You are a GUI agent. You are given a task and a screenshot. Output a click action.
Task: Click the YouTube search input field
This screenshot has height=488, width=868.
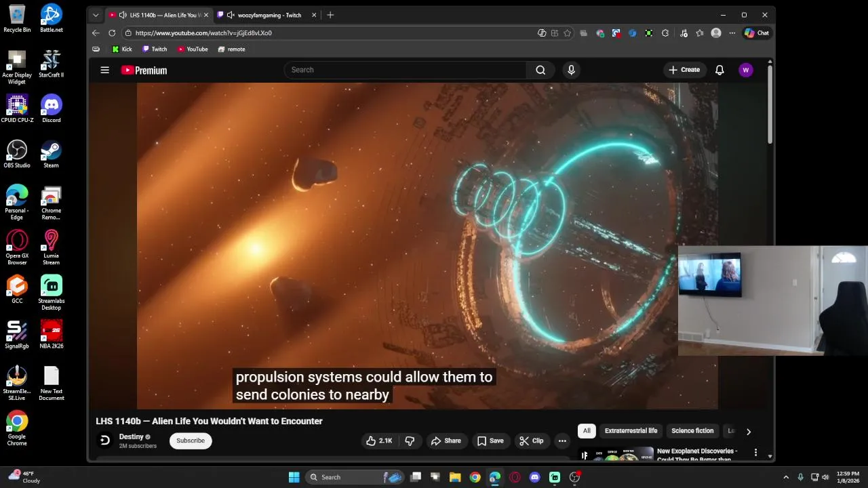[x=405, y=70]
